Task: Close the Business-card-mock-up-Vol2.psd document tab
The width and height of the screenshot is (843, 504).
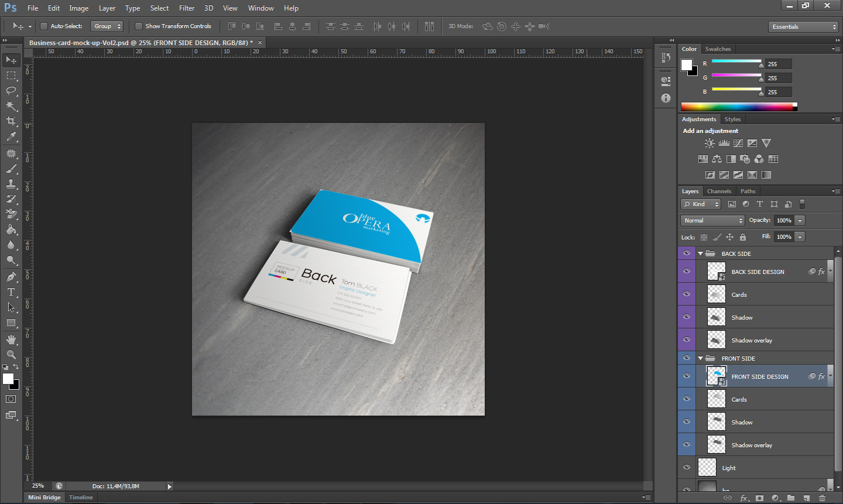Action: coord(260,43)
